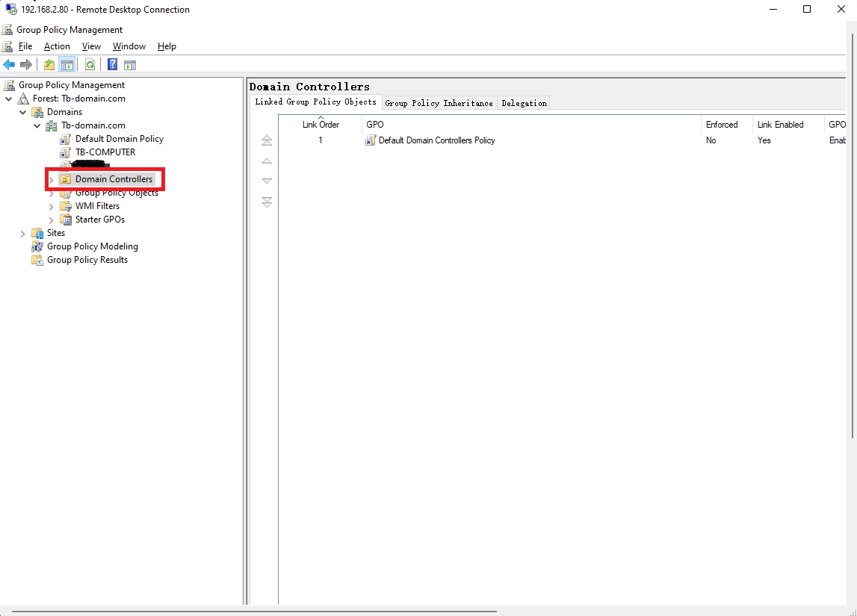Viewport: 857px width, 616px height.
Task: Open the File menu
Action: point(25,46)
